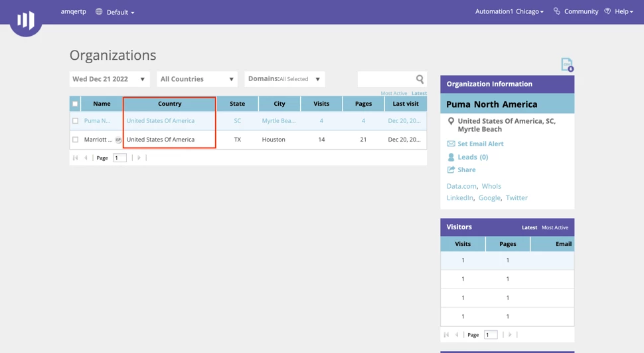This screenshot has height=353, width=644.
Task: Click the Share link
Action: click(467, 170)
